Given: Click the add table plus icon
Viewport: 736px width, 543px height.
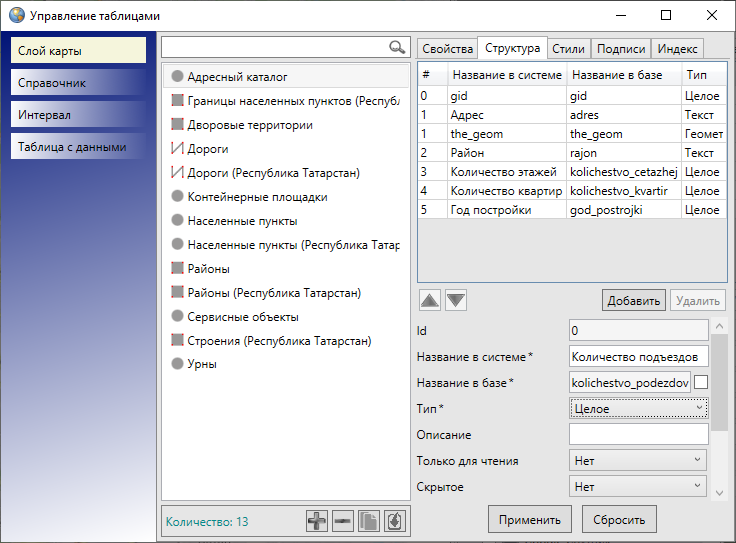Looking at the screenshot, I should click(x=317, y=521).
